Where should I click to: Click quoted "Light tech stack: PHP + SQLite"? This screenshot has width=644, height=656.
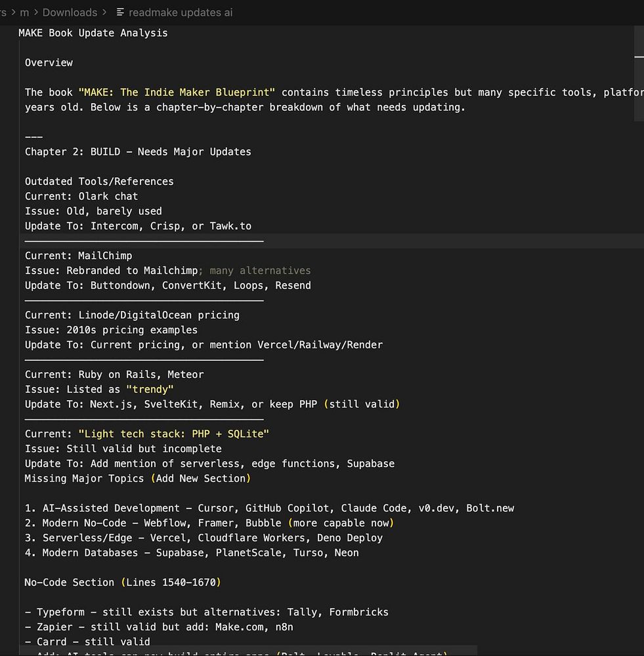click(174, 434)
